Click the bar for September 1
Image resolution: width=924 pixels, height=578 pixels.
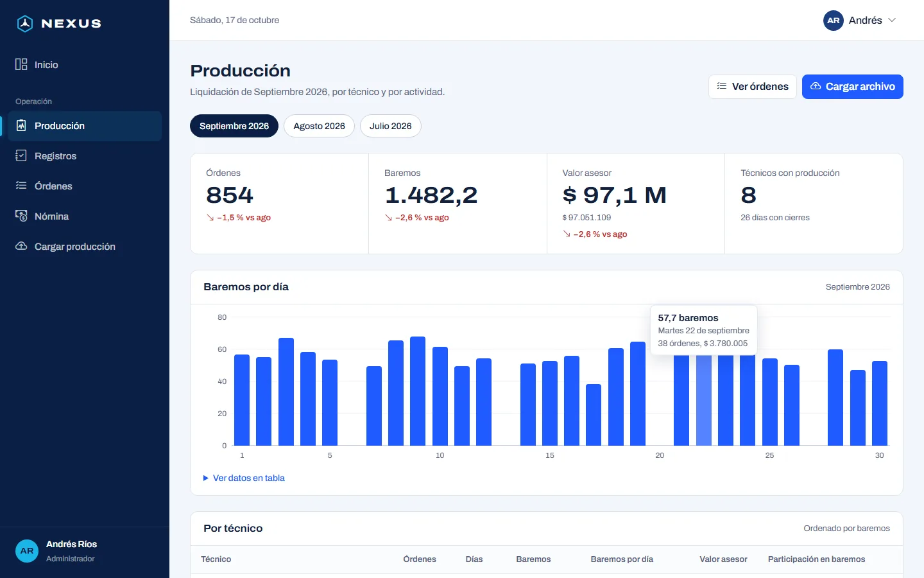[x=242, y=400]
